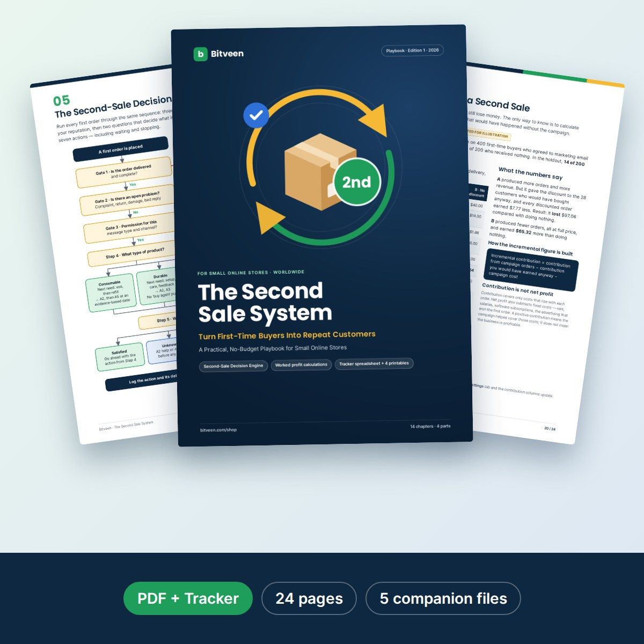Click 'How the incremental figure is built' subheading
Image resolution: width=644 pixels, height=644 pixels.
(530, 248)
